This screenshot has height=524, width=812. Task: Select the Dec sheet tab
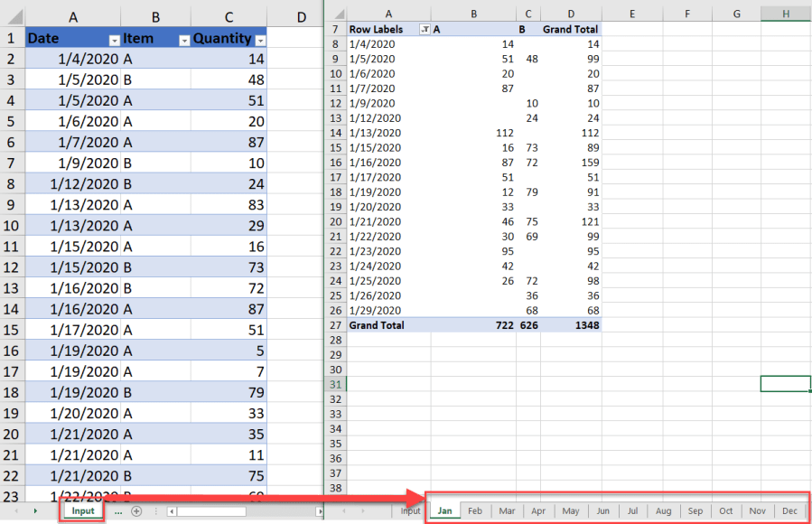pyautogui.click(x=789, y=511)
